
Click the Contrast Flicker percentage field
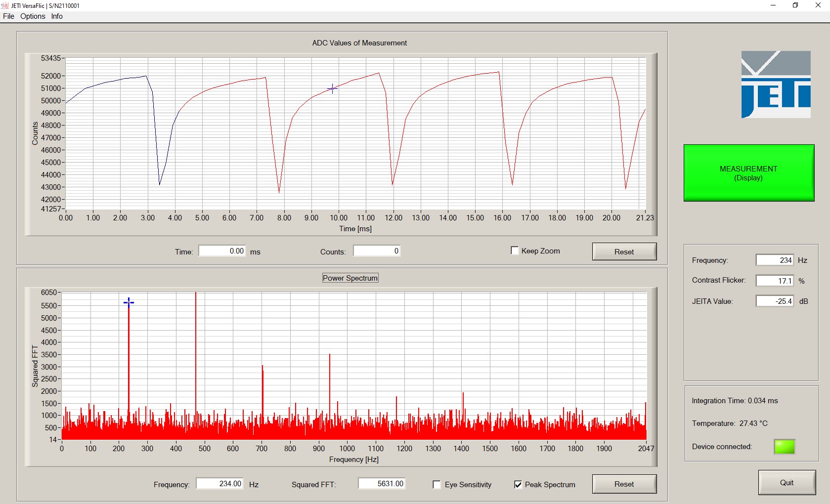pos(774,281)
